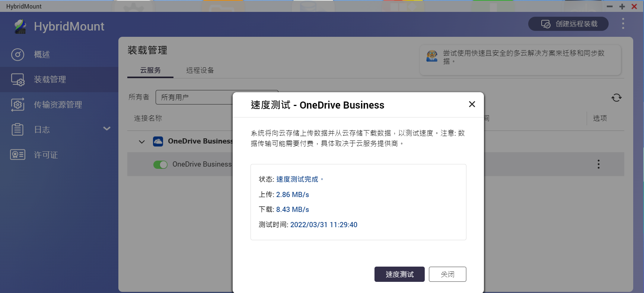Screen dimensions: 644x293
Task: Open the License (许可证) sidebar entry
Action: click(59, 155)
